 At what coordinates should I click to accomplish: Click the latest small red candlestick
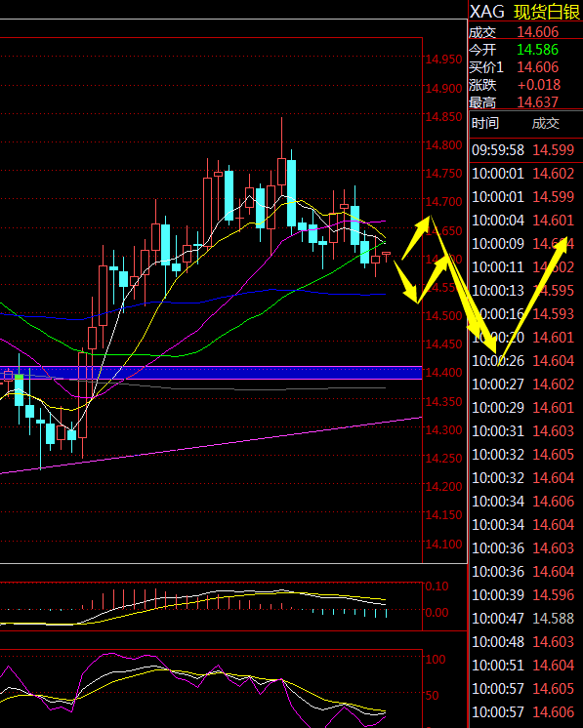pyautogui.click(x=386, y=255)
